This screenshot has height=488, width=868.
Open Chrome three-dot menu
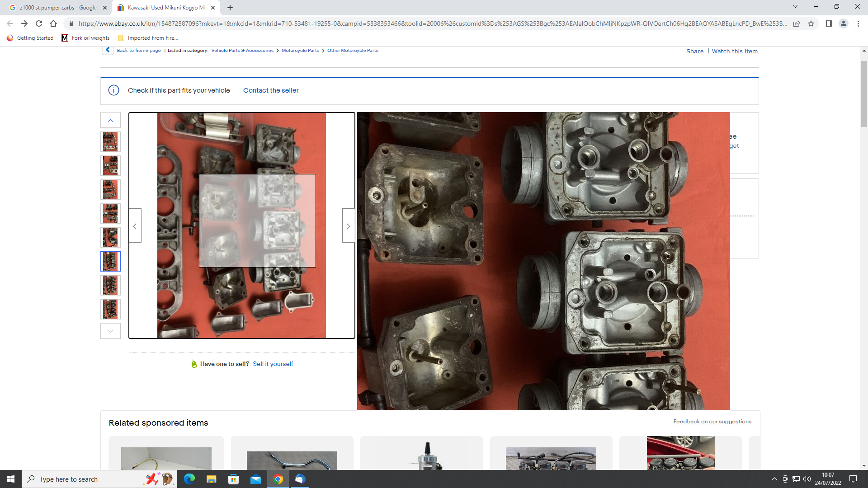(858, 23)
